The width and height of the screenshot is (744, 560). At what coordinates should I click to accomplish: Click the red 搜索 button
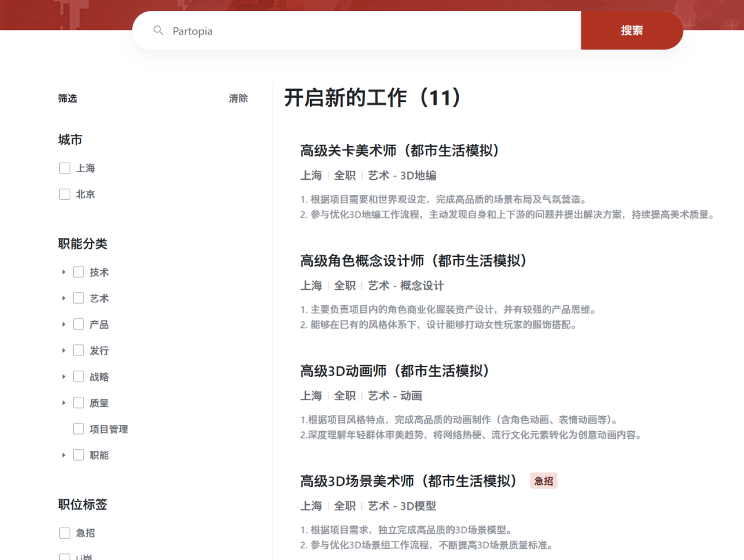pos(632,30)
